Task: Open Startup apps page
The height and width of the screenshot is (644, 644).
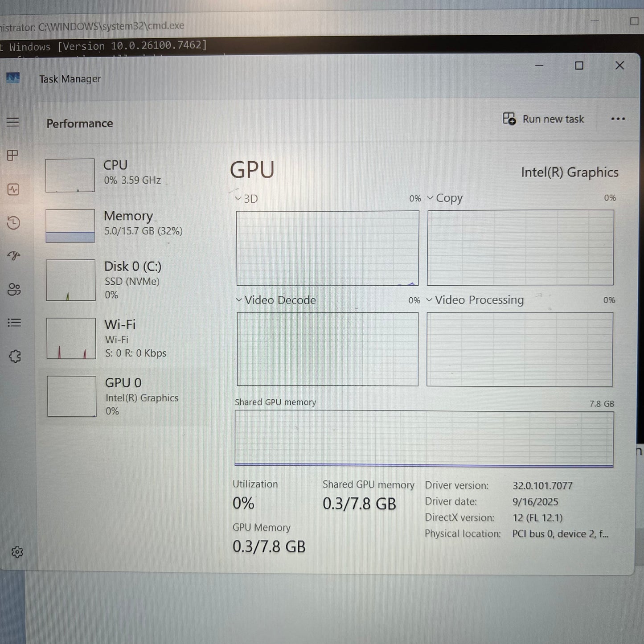Action: (13, 256)
